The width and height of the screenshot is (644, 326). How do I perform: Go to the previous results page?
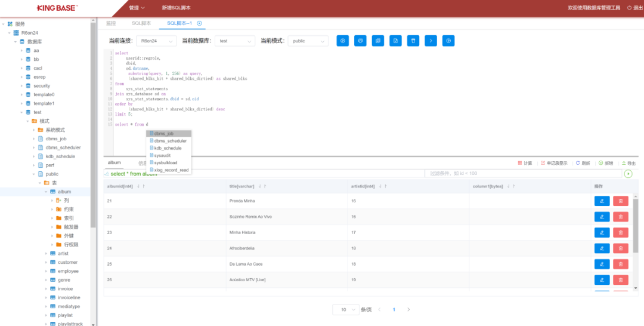pyautogui.click(x=379, y=309)
